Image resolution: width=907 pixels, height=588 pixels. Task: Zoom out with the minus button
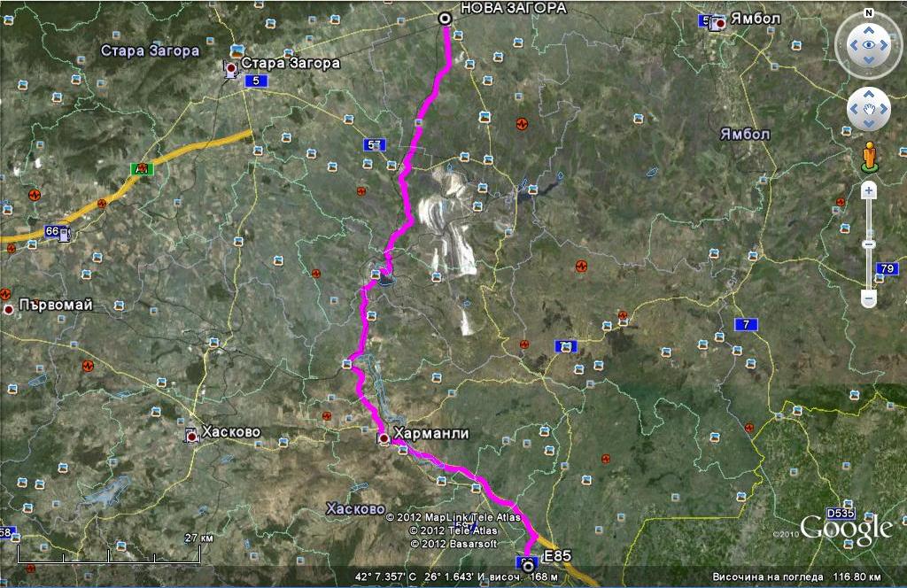tap(869, 298)
